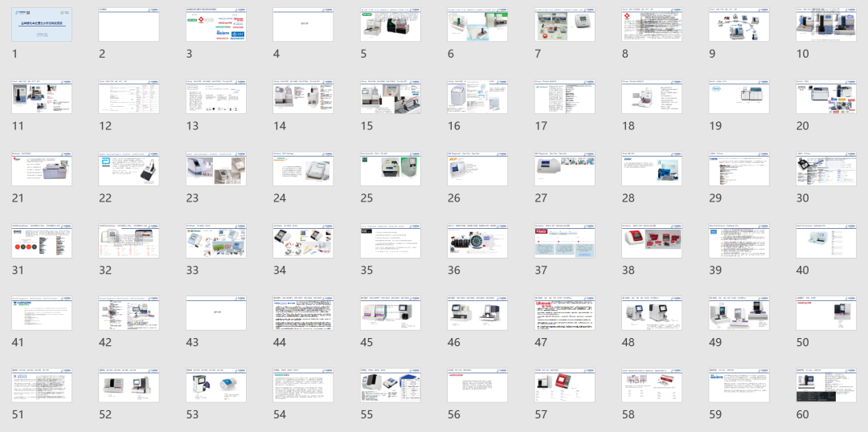Choose slide 22 with Abbott logo
This screenshot has height=432, width=868.
pos(129,169)
